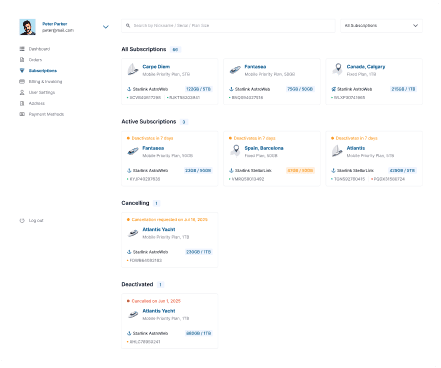The width and height of the screenshot is (441, 368).
Task: Click the yacht icon in Deactivated card
Action: tap(133, 314)
